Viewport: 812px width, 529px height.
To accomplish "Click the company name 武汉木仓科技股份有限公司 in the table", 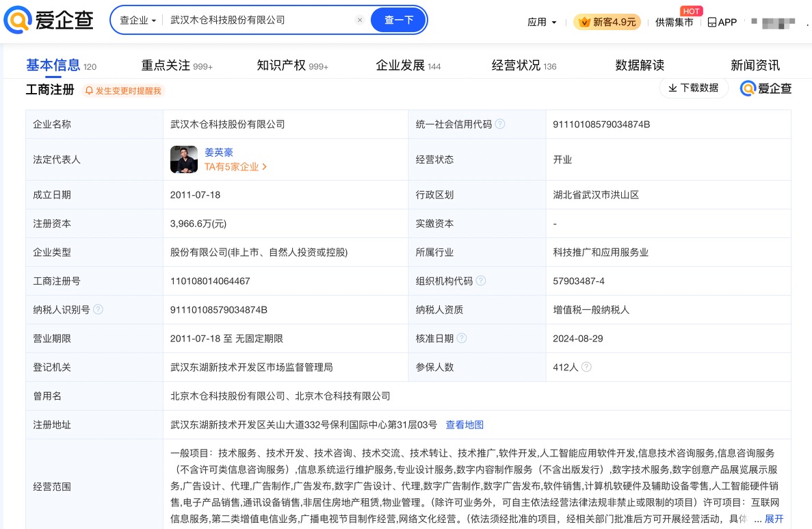I will [x=227, y=125].
